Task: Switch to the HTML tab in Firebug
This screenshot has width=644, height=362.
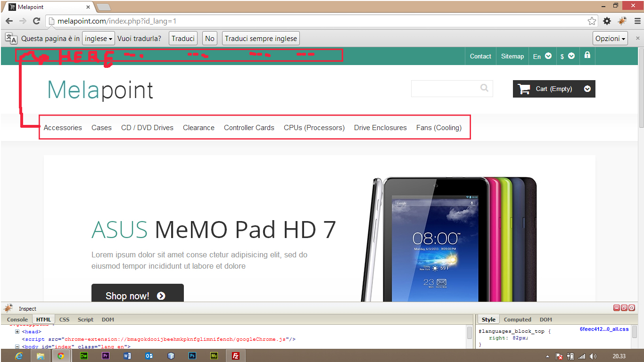Action: (43, 320)
